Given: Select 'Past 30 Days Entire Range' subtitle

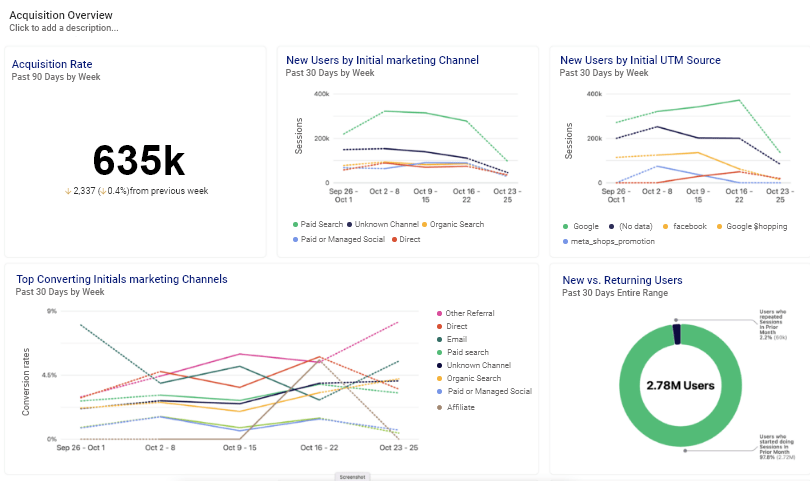Looking at the screenshot, I should tap(615, 292).
